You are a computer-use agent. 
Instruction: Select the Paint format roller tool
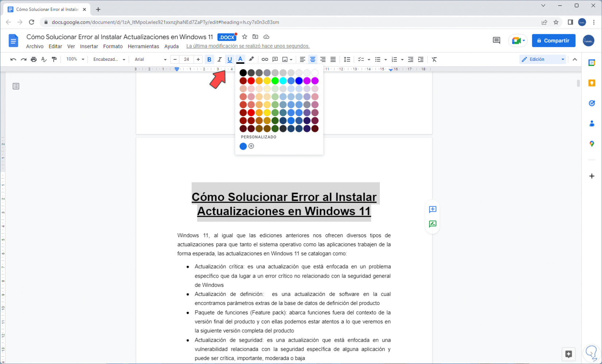[x=54, y=59]
